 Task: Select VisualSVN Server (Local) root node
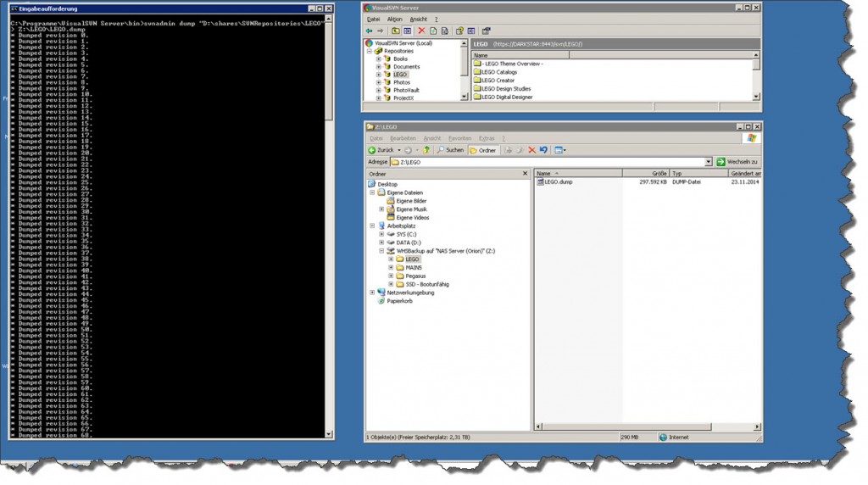pos(403,43)
